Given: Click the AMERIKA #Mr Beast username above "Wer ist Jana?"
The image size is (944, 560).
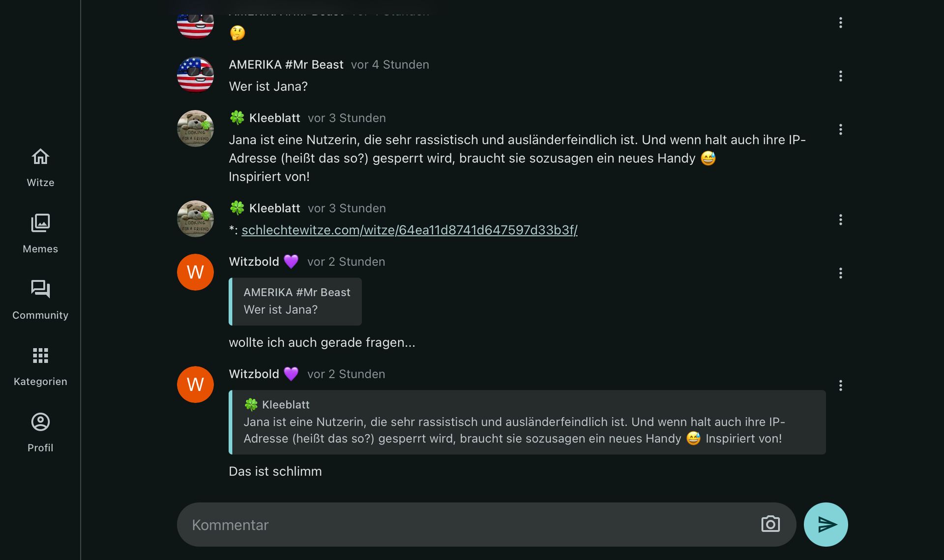Looking at the screenshot, I should point(286,65).
